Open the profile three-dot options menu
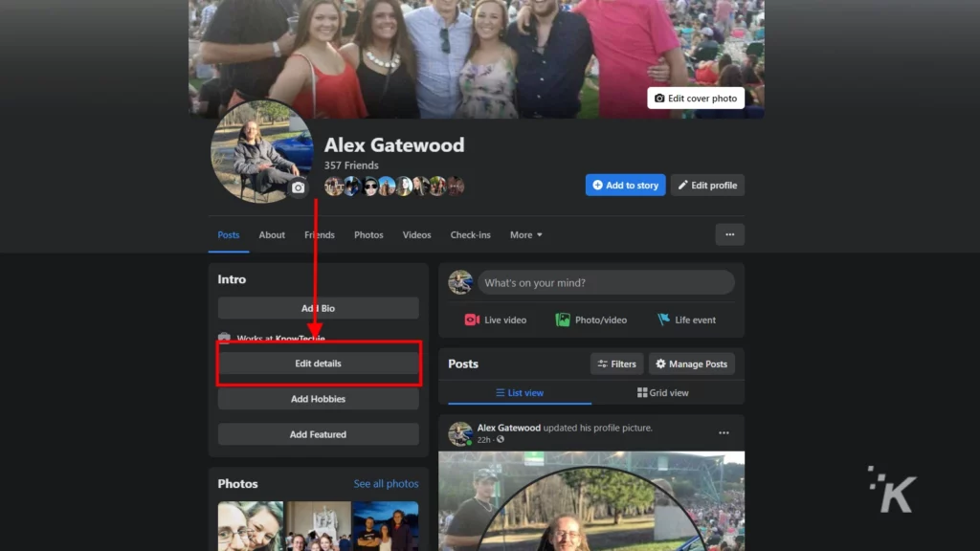 730,235
